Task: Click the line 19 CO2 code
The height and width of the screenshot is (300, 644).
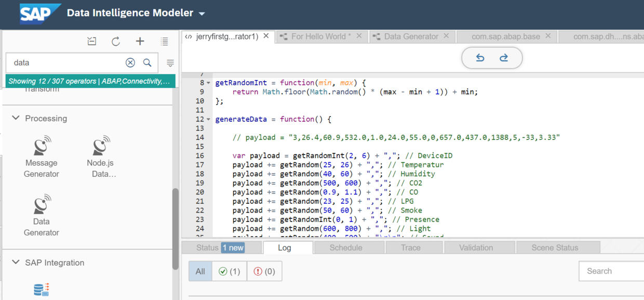Action: (327, 183)
